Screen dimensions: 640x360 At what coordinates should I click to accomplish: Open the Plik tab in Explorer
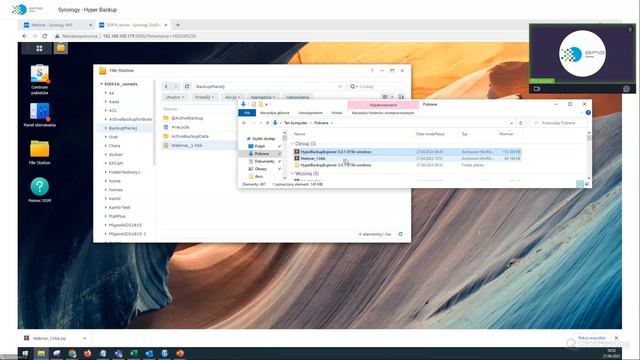click(247, 113)
